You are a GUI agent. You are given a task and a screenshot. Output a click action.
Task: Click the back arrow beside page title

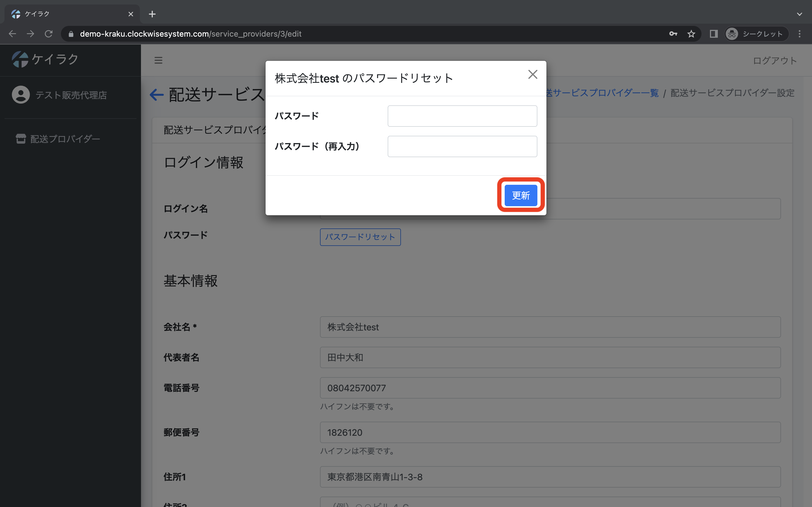(156, 95)
